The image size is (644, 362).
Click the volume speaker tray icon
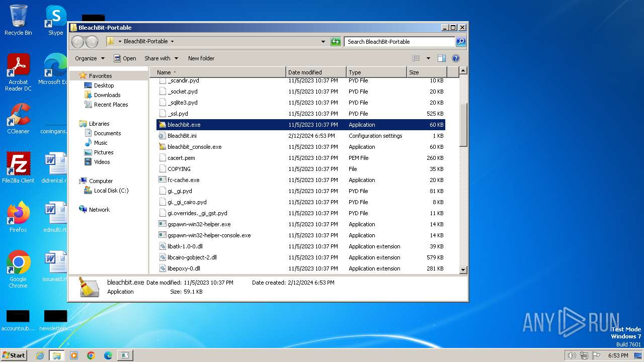coord(572,355)
